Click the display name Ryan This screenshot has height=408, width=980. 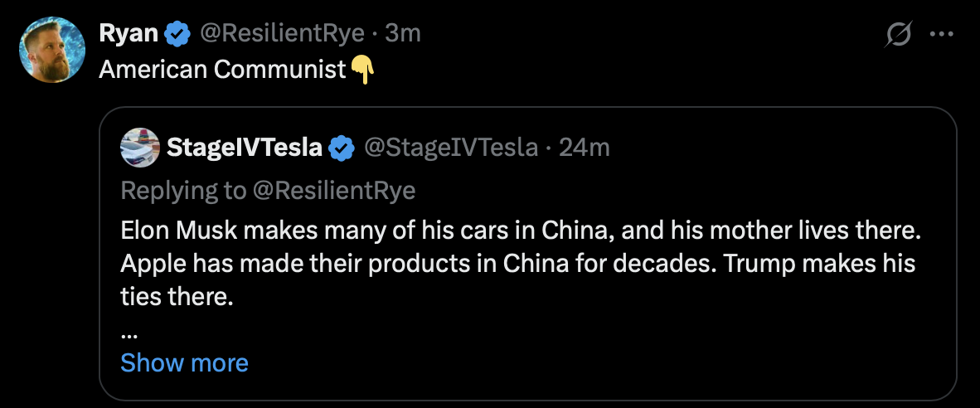click(x=129, y=34)
